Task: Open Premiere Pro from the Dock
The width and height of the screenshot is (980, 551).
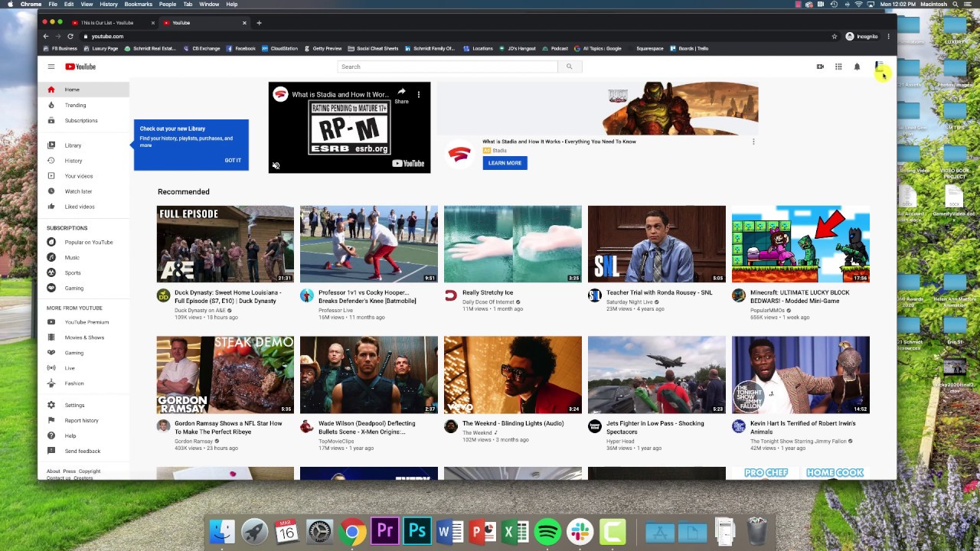Action: pyautogui.click(x=385, y=531)
